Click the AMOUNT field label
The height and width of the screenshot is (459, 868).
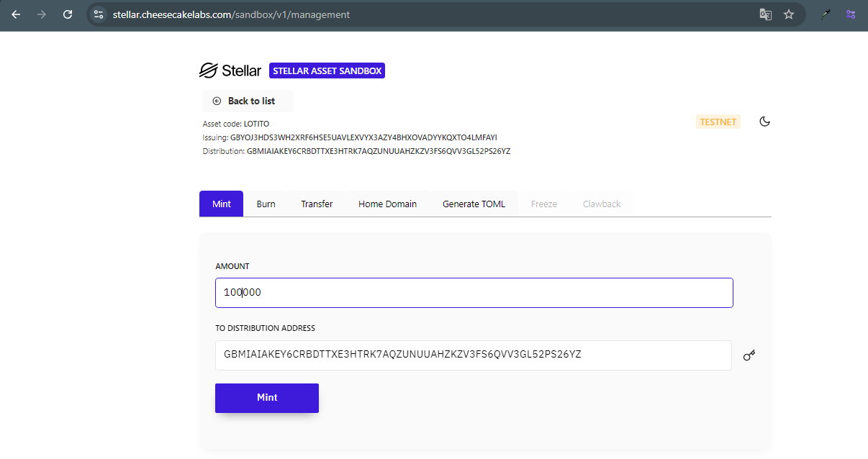[x=232, y=266]
